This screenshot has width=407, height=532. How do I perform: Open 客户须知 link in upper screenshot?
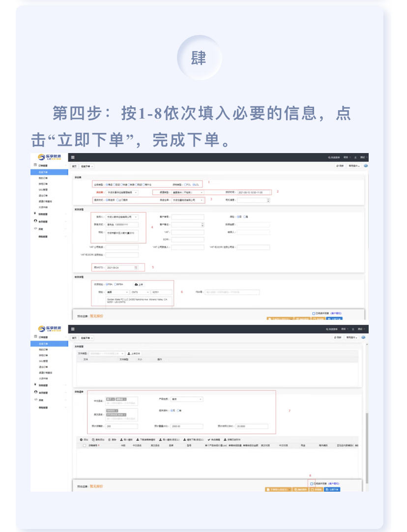pos(336,313)
